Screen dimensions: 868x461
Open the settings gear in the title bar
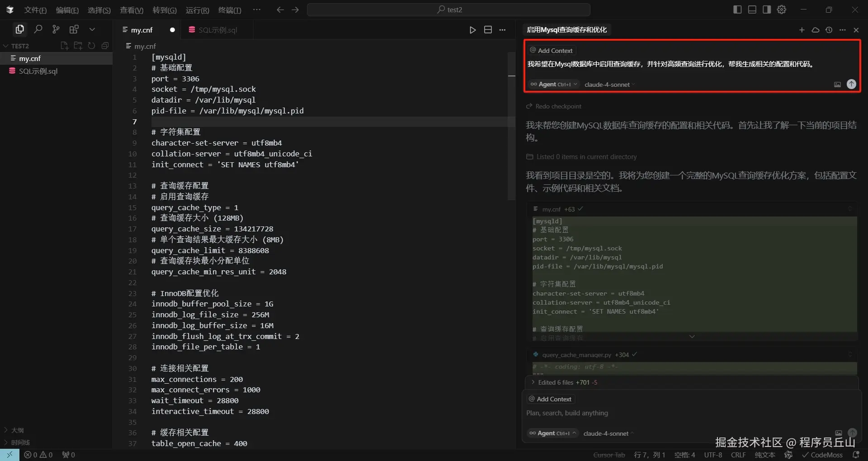click(782, 9)
